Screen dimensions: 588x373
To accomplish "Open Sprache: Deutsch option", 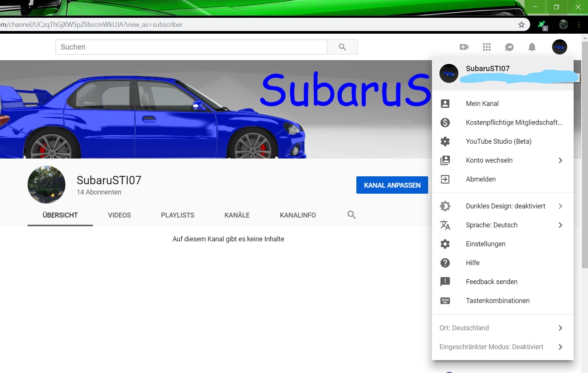I will pos(503,225).
